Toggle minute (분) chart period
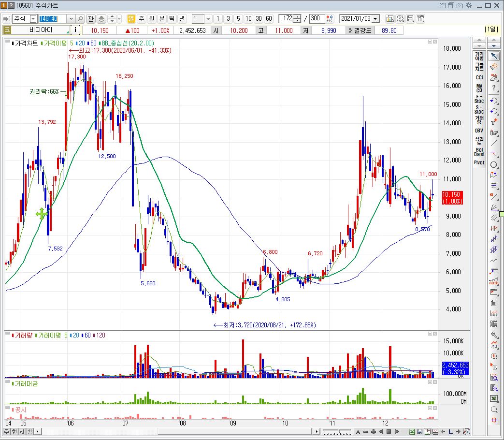 click(162, 19)
